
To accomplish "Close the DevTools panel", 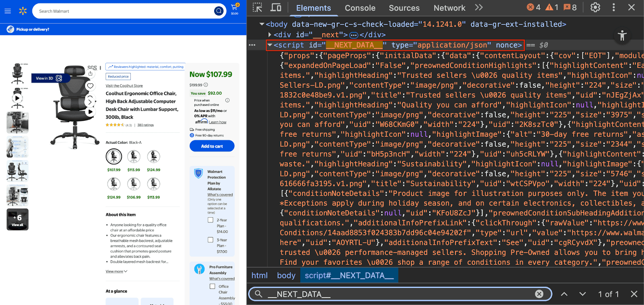I will pos(632,7).
